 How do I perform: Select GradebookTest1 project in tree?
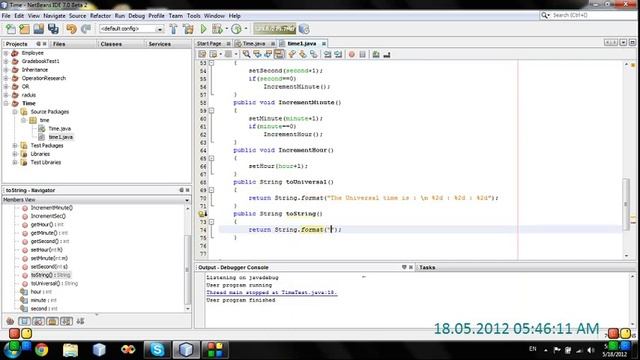point(40,61)
